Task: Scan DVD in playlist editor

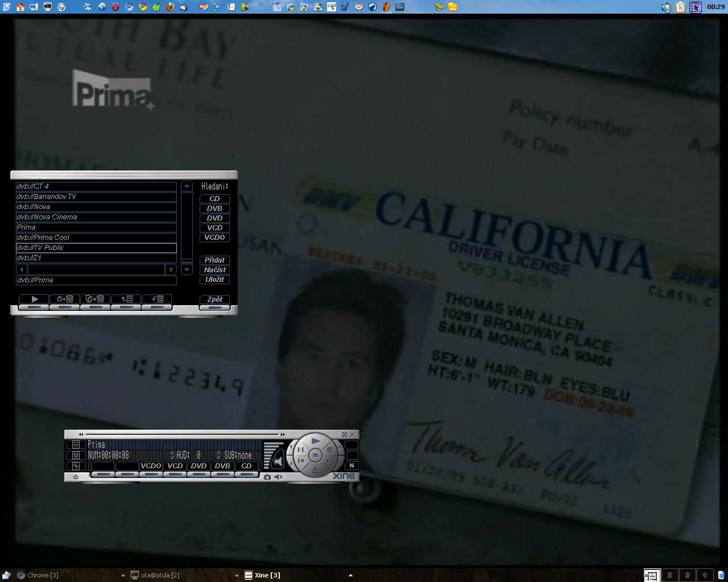Action: click(x=214, y=218)
